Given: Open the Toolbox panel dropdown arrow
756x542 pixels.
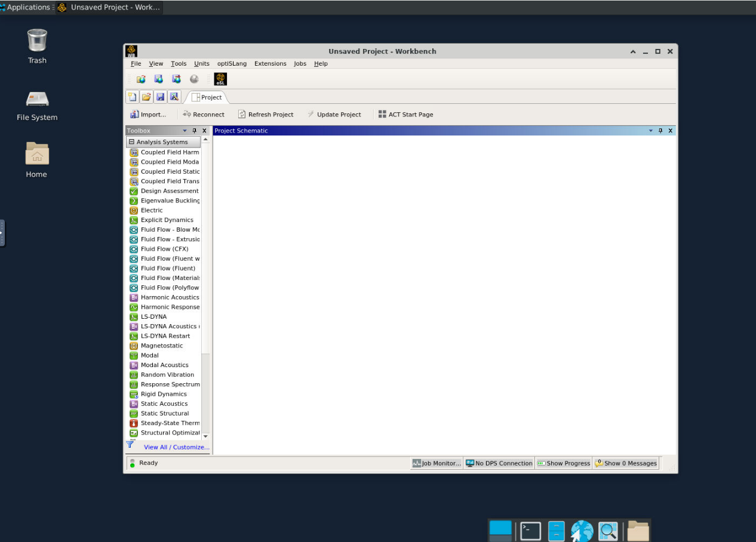Looking at the screenshot, I should point(185,131).
